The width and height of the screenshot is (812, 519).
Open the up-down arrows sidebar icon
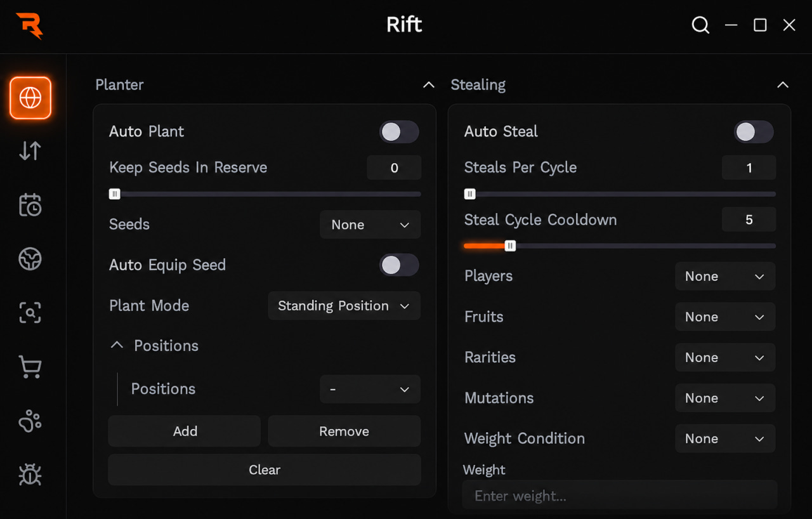tap(30, 151)
